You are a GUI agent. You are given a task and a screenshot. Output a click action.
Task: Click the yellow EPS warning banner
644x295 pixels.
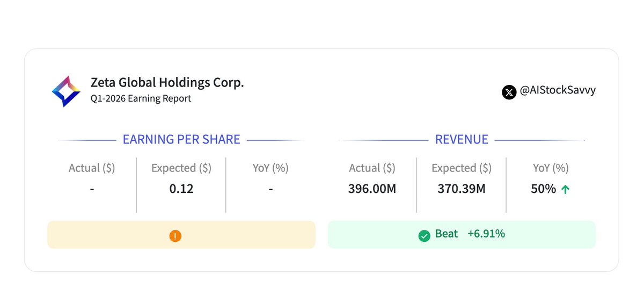click(181, 235)
